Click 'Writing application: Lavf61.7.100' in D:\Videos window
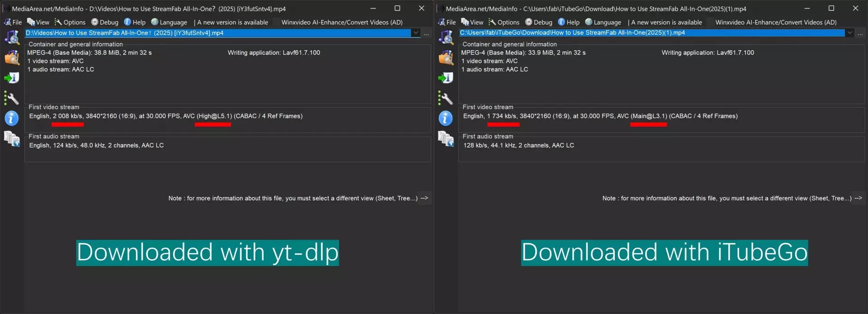The image size is (868, 314). point(274,53)
